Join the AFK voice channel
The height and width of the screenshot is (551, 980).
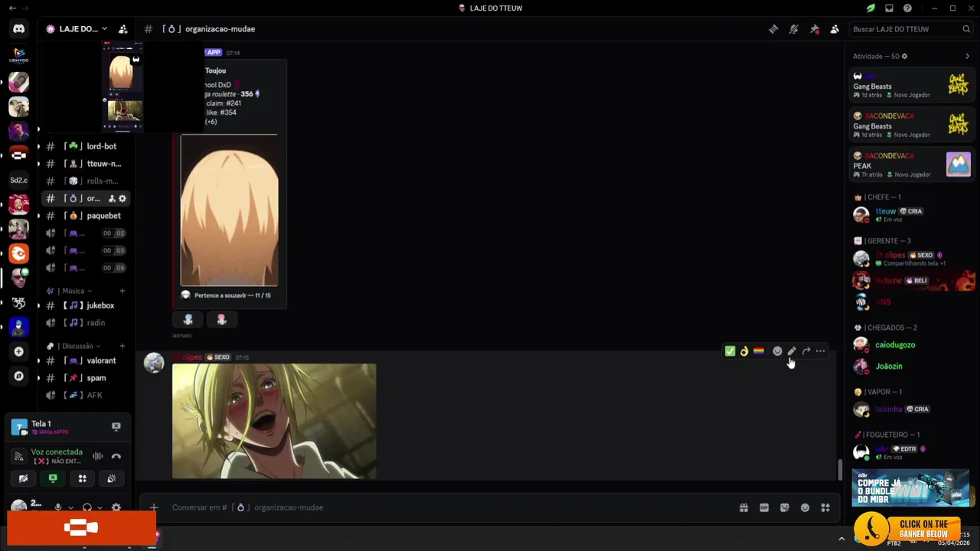click(x=84, y=396)
